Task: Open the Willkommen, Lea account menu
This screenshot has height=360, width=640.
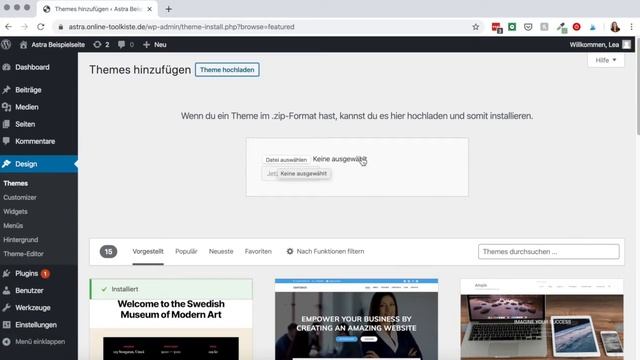Action: [x=600, y=44]
